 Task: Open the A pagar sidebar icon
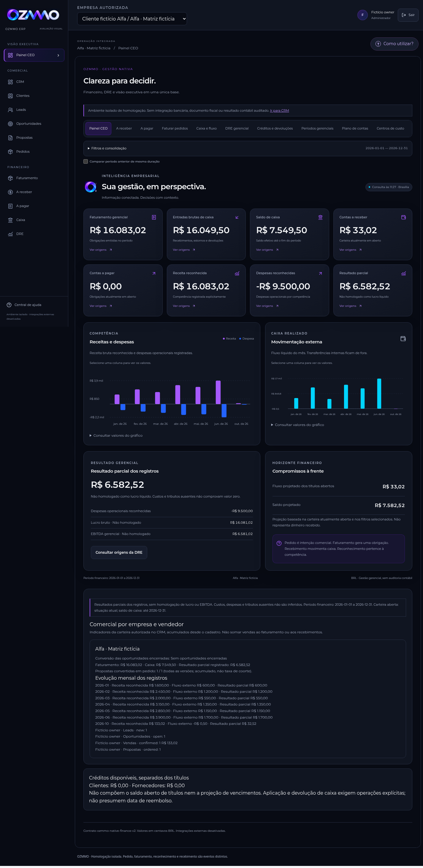(x=10, y=206)
